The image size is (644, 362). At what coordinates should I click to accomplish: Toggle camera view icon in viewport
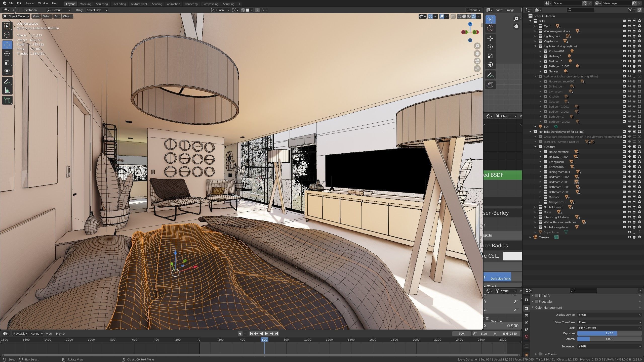click(x=477, y=61)
